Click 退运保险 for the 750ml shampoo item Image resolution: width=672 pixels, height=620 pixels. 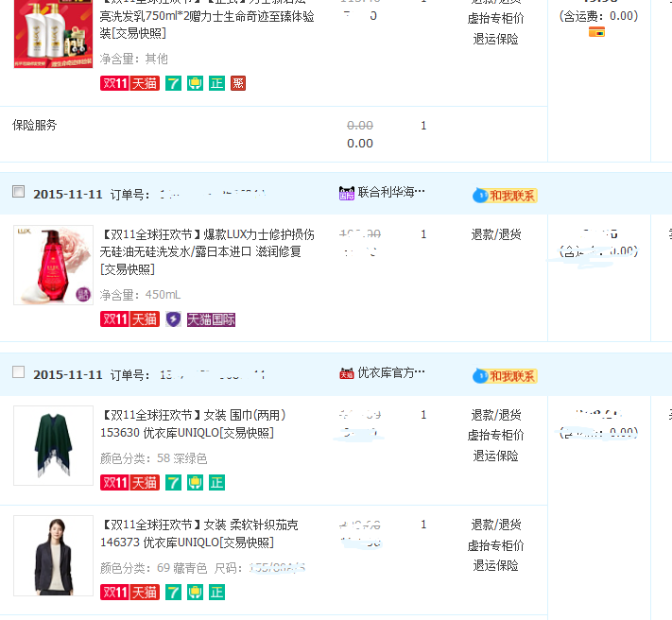[496, 39]
